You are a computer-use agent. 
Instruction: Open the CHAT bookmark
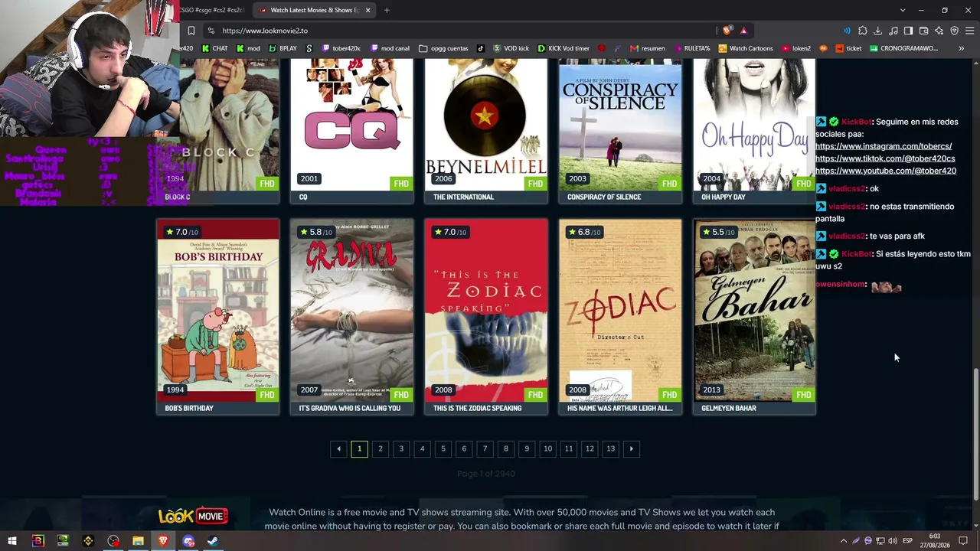(x=214, y=48)
